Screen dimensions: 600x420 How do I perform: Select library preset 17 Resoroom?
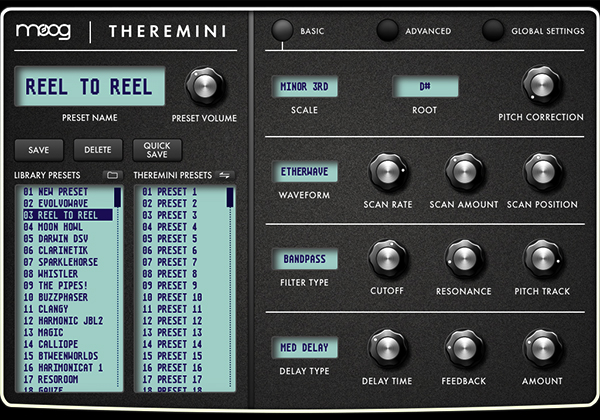[68, 379]
